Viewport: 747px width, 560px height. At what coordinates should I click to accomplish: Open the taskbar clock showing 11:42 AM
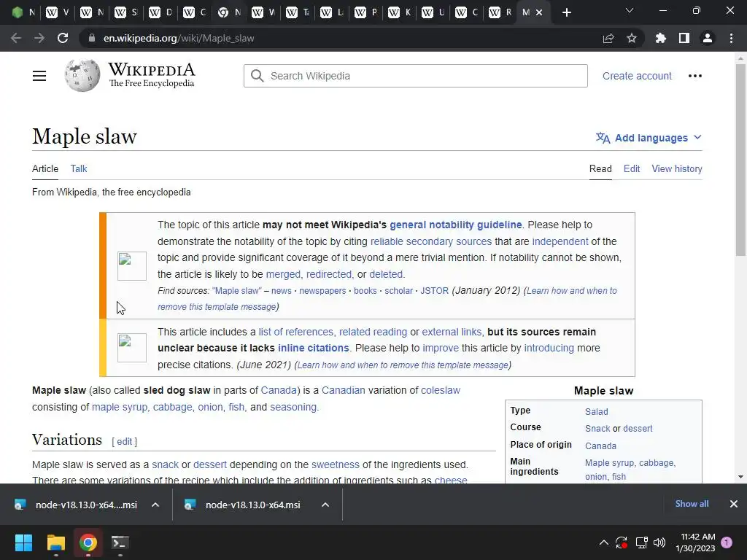click(695, 542)
